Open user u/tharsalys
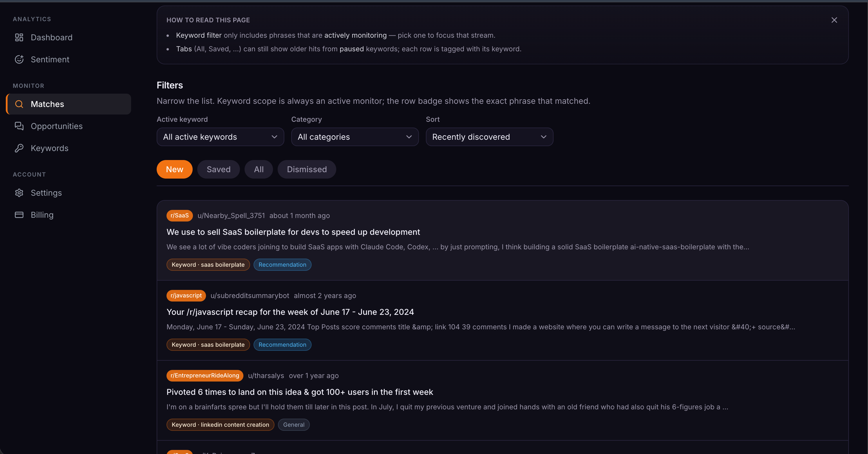868x454 pixels. [266, 375]
